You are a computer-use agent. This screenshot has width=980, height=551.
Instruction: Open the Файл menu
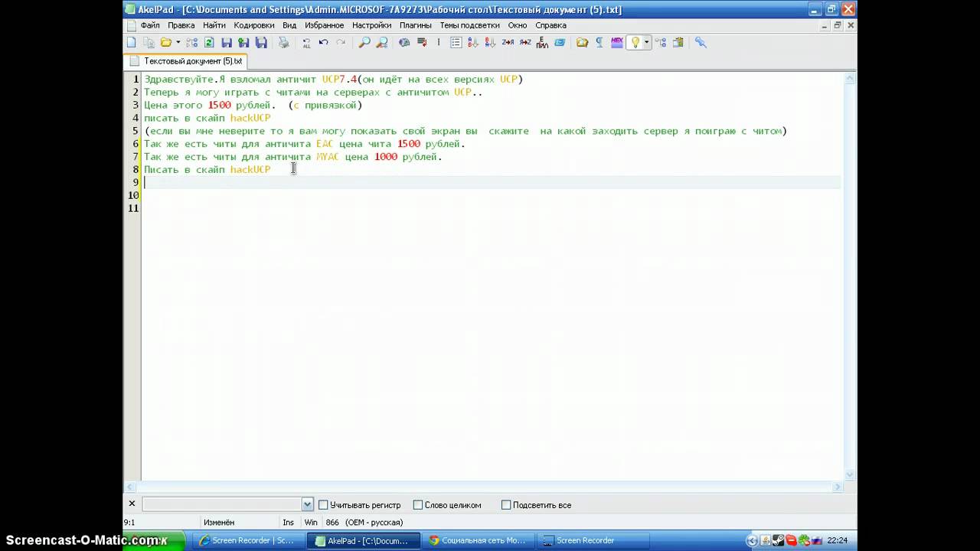150,25
